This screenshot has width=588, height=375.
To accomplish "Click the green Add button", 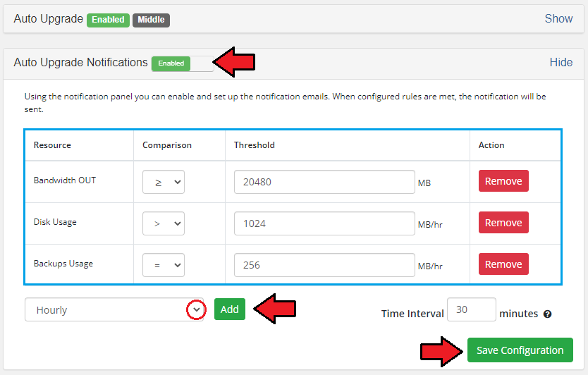I will [230, 309].
